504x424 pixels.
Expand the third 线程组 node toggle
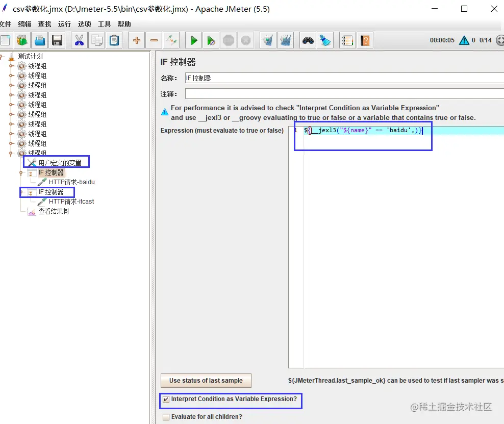12,85
